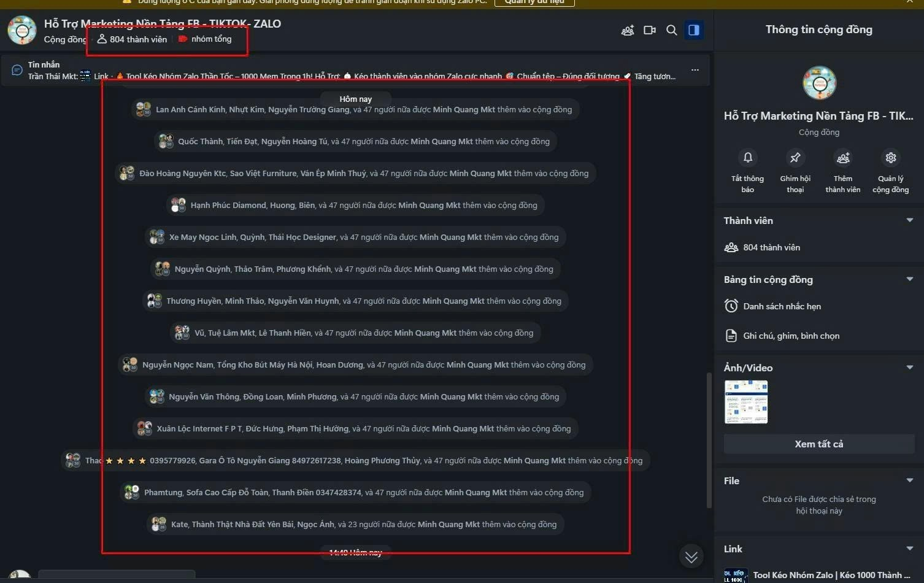Open search in conversation

click(x=672, y=30)
